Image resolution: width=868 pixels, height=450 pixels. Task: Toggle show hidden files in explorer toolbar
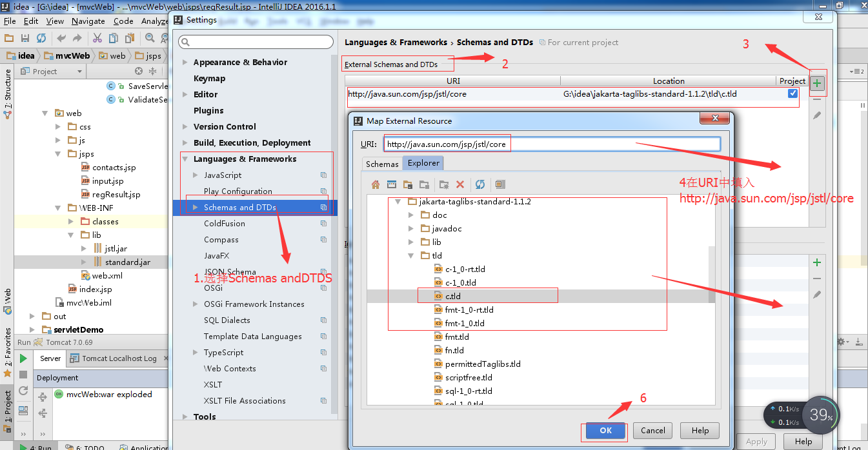point(500,184)
